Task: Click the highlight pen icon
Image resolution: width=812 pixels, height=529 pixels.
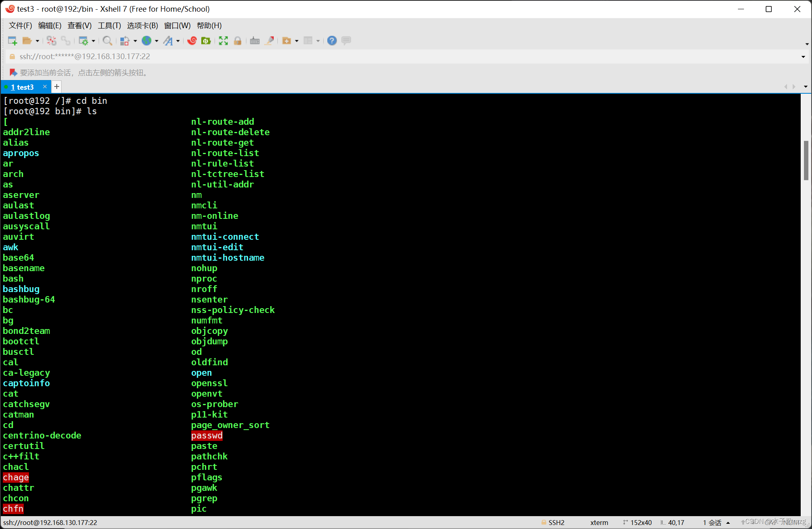Action: [x=269, y=41]
